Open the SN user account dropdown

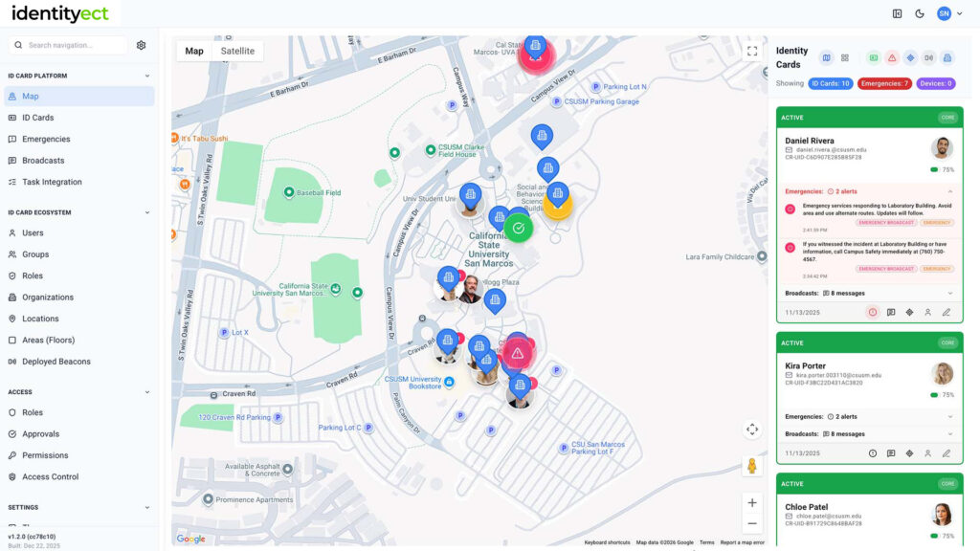click(949, 13)
